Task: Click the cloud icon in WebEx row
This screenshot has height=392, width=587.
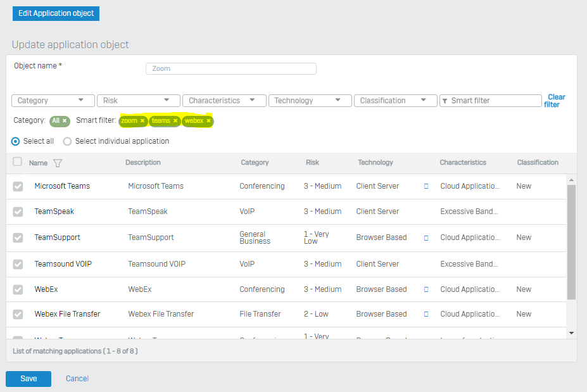Action: pos(426,289)
